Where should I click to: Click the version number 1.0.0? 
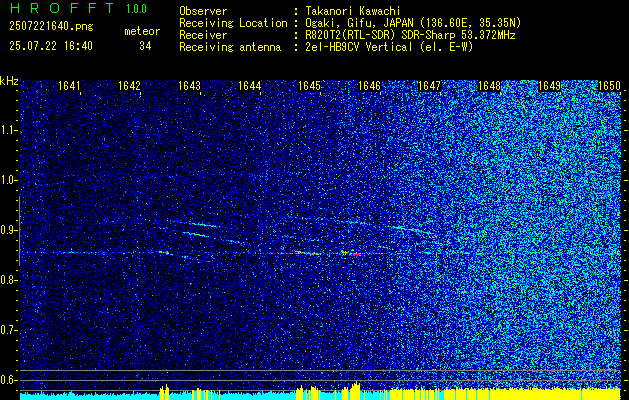pyautogui.click(x=136, y=9)
